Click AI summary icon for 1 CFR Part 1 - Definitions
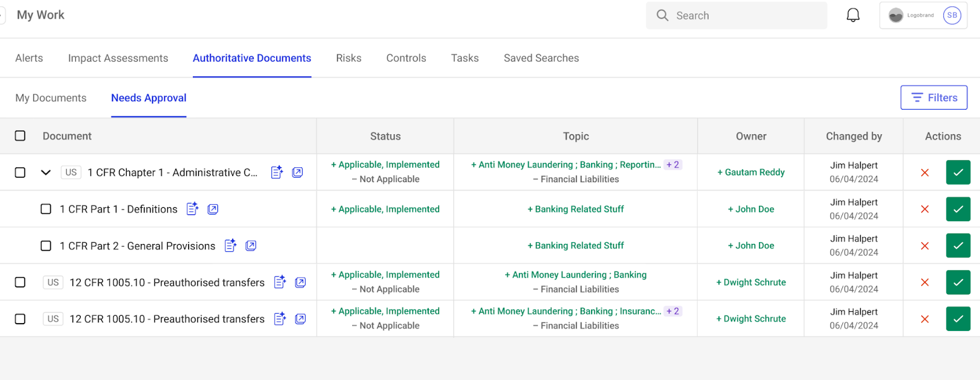 click(x=192, y=209)
